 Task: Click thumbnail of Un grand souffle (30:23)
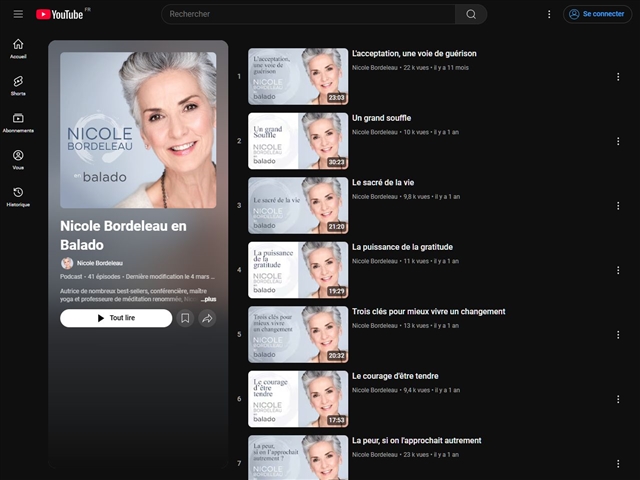pyautogui.click(x=298, y=141)
